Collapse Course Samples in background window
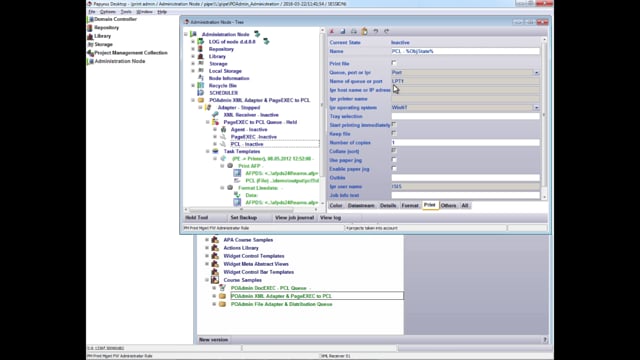The height and width of the screenshot is (360, 640). (x=207, y=280)
